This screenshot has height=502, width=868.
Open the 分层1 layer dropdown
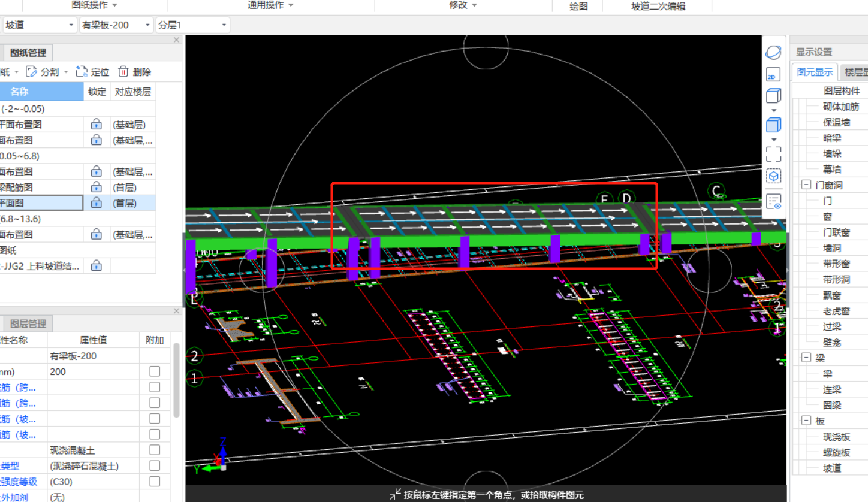tap(224, 25)
